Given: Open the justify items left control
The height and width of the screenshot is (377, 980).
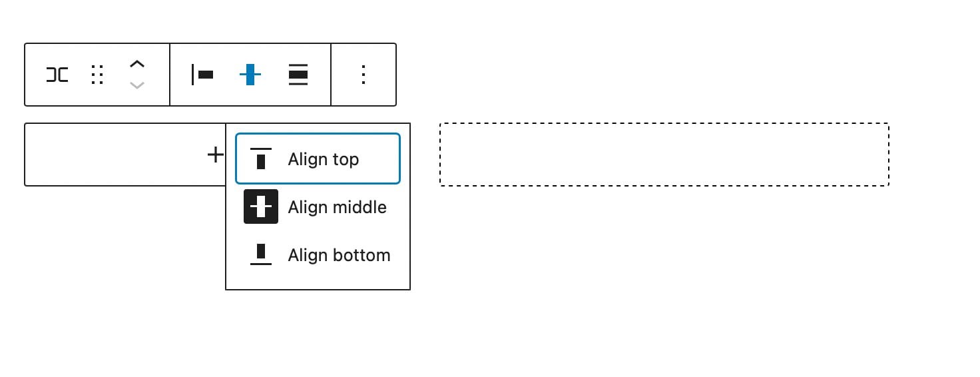Looking at the screenshot, I should (x=202, y=75).
